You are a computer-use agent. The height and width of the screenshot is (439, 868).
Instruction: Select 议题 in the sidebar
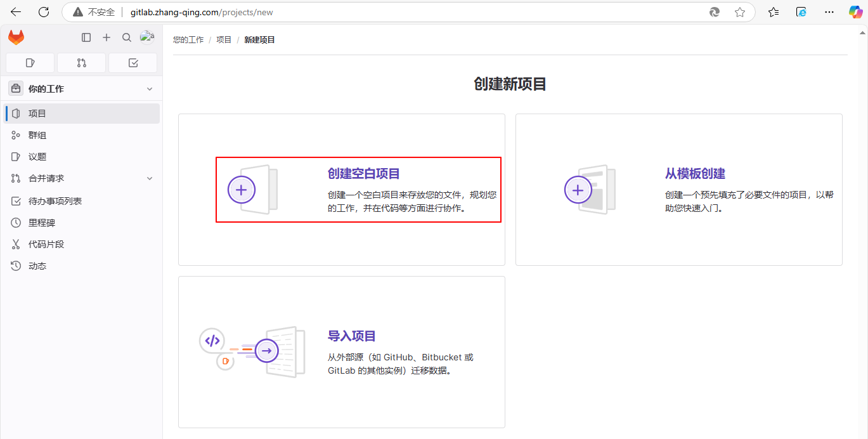coord(37,157)
